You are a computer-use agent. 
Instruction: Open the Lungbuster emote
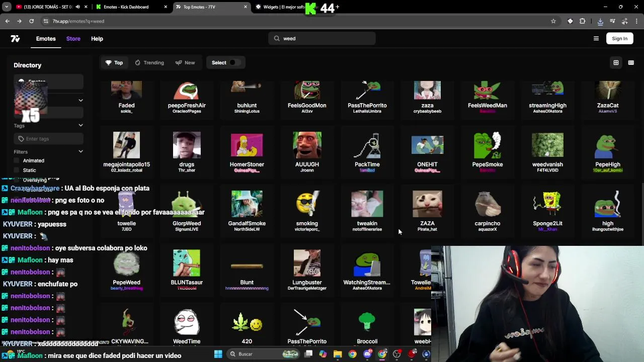point(307,270)
